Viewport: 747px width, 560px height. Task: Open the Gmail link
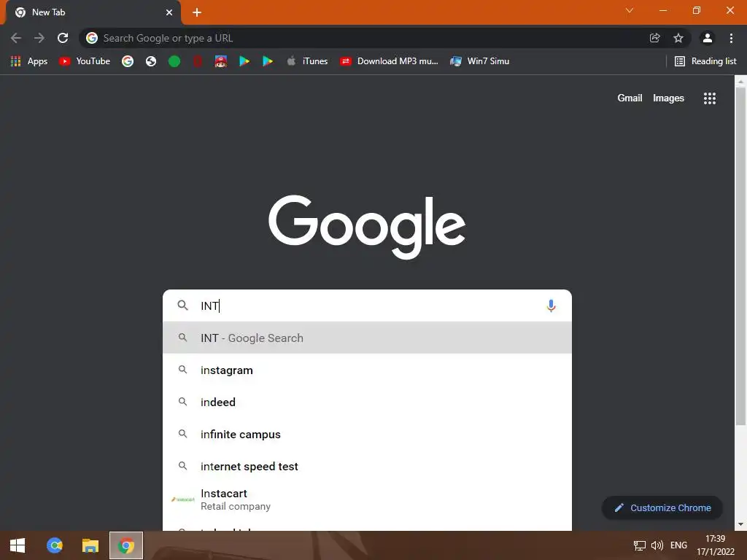point(630,98)
